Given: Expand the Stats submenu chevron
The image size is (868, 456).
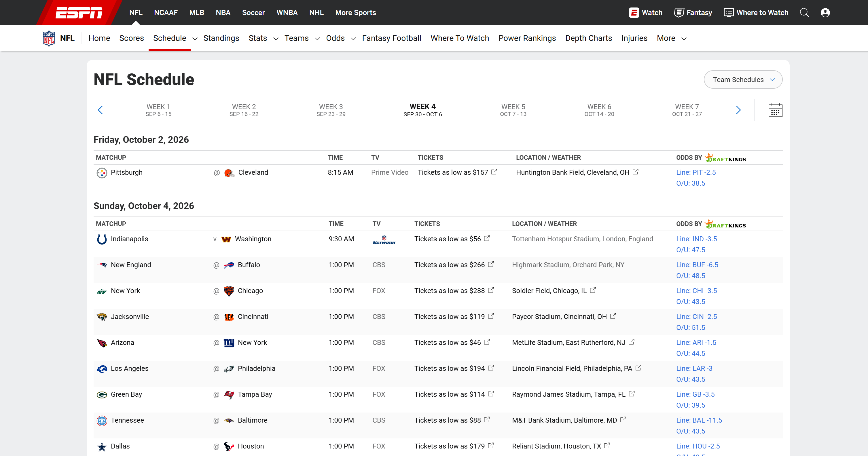Looking at the screenshot, I should point(276,39).
